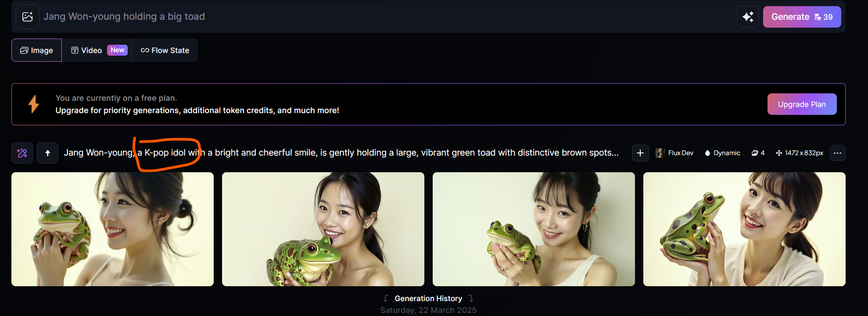Click the Generation History label

pos(428,298)
